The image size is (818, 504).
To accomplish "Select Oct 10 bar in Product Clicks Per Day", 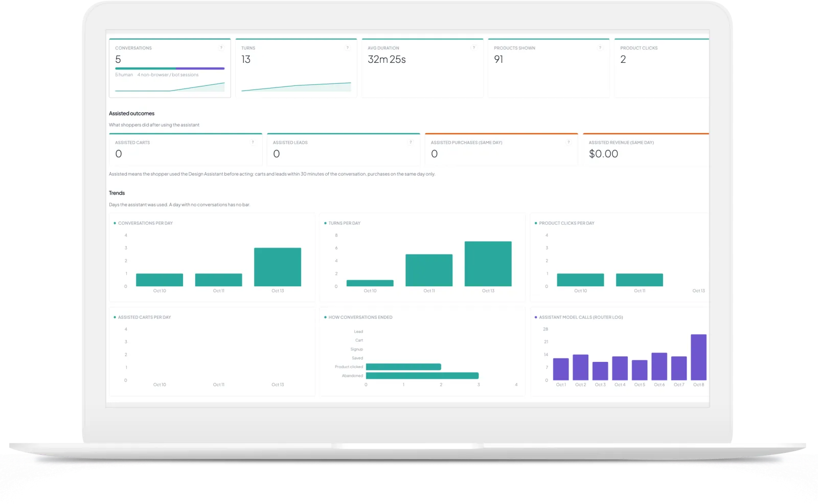I will (x=580, y=280).
